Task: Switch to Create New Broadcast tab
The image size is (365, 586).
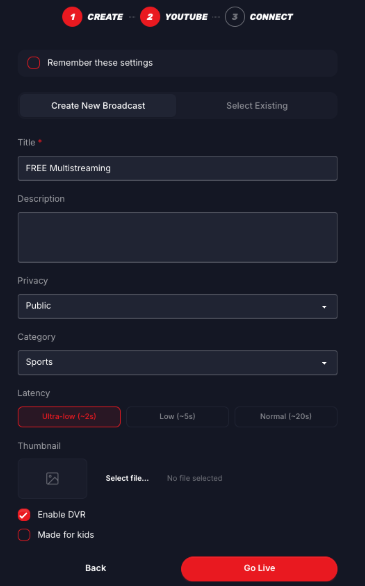Action: point(98,106)
